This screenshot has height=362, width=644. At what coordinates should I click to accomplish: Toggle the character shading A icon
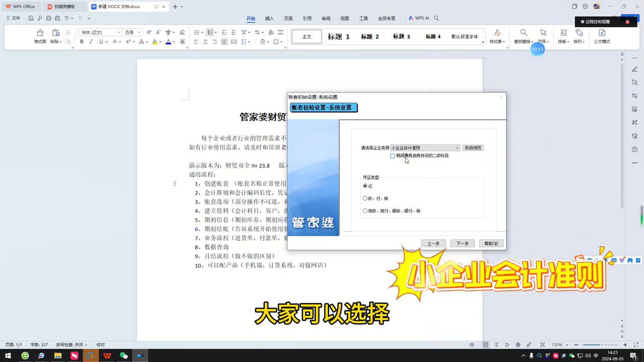click(182, 42)
